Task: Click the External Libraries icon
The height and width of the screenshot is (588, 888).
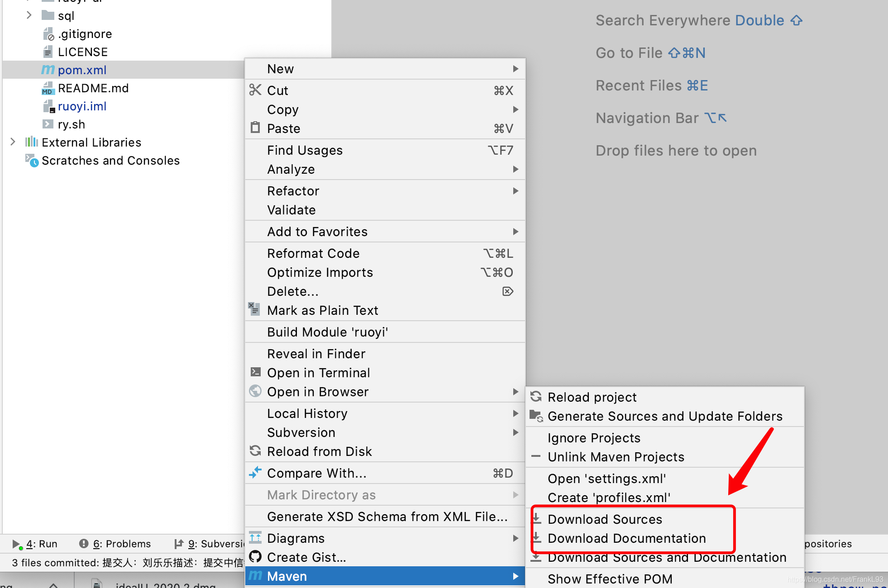Action: tap(31, 142)
